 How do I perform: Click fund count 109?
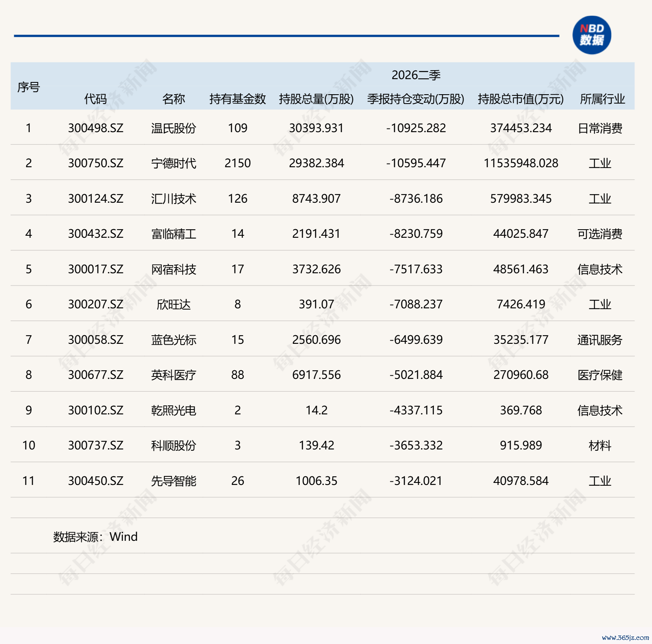tap(238, 128)
